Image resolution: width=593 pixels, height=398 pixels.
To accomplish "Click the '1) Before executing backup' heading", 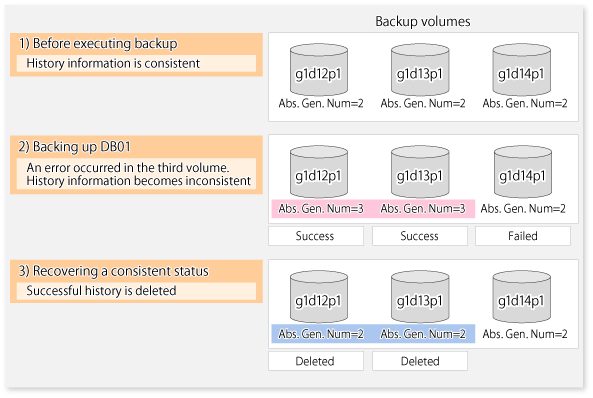I will click(x=98, y=44).
